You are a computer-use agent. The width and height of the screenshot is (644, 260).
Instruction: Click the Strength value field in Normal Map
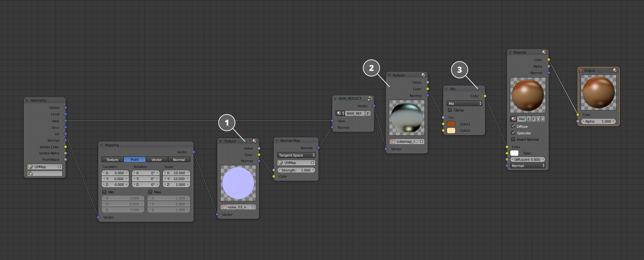click(296, 170)
